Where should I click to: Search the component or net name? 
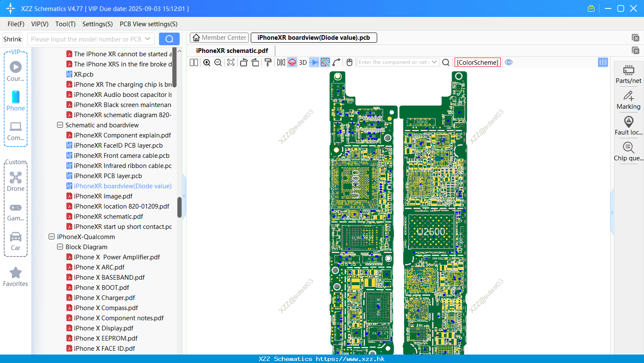pyautogui.click(x=446, y=62)
